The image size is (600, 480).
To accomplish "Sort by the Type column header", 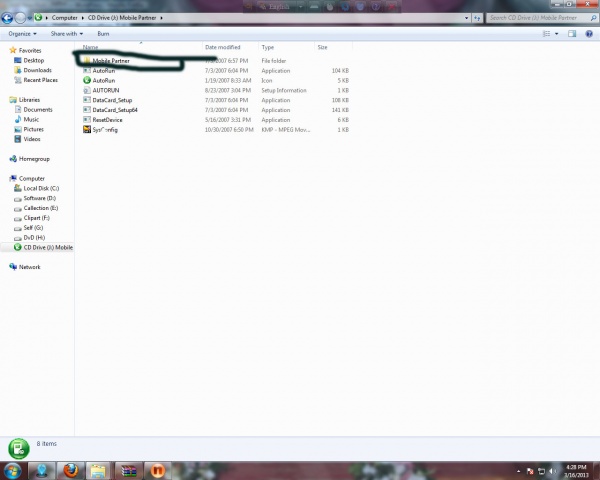I will [x=267, y=47].
